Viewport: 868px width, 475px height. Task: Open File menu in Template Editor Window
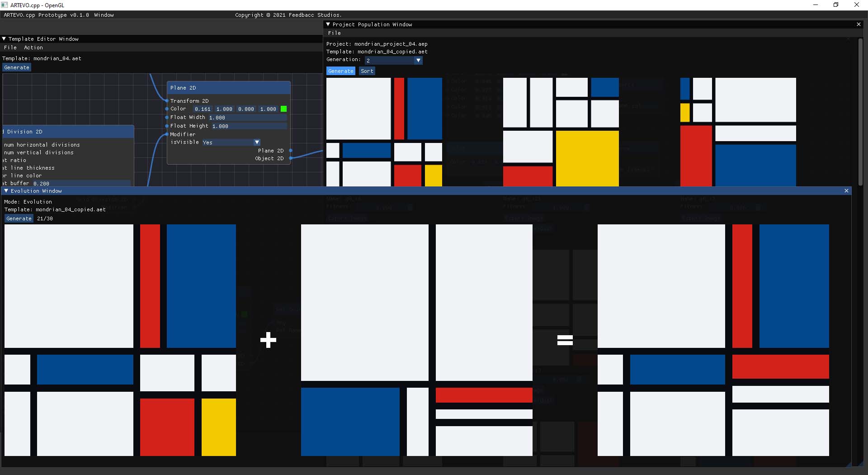[x=10, y=47]
